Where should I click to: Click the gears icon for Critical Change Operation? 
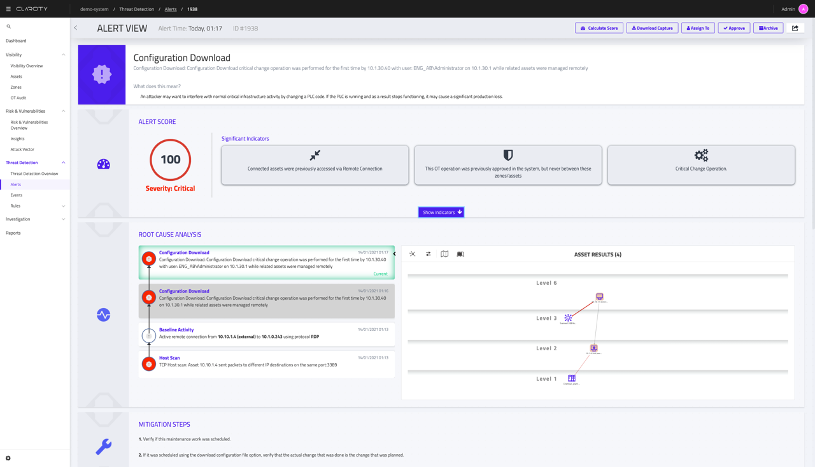701,155
